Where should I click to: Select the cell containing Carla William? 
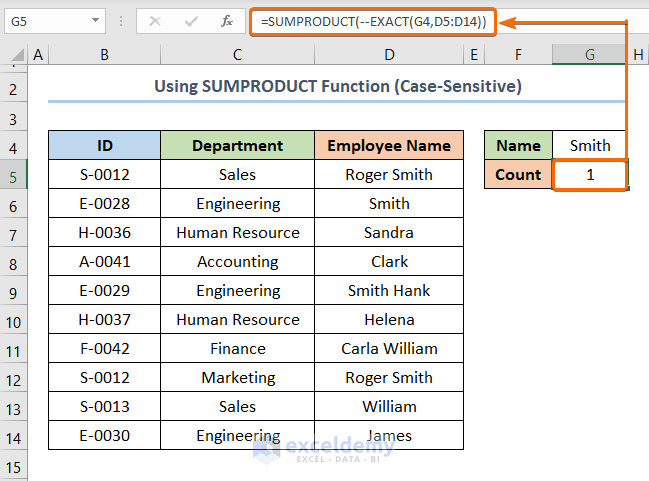point(388,349)
